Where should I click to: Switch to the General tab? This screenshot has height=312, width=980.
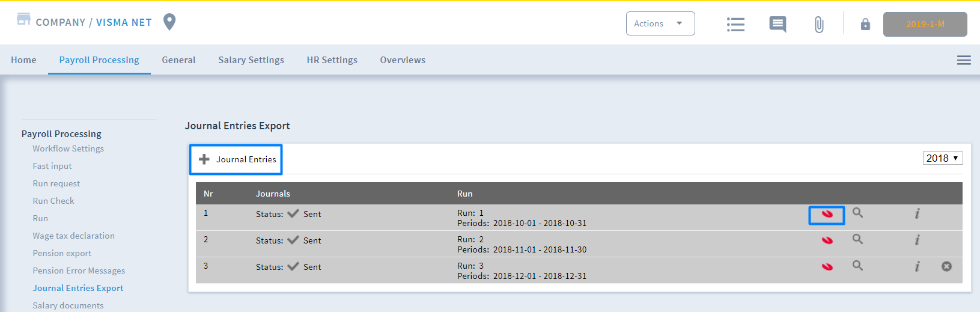(178, 60)
